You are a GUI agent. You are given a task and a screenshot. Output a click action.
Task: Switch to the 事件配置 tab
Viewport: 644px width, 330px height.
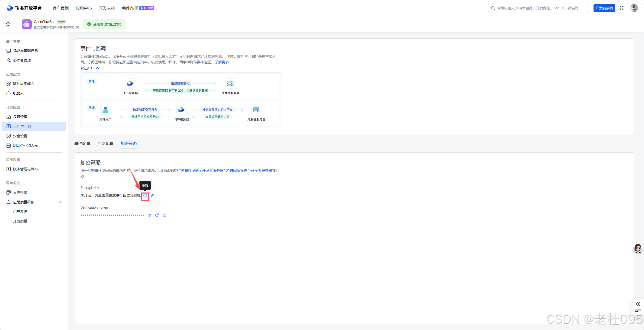point(82,144)
